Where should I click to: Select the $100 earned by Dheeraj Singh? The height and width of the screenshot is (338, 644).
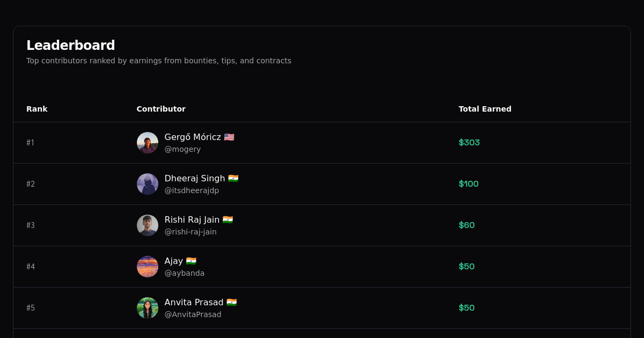coord(469,183)
